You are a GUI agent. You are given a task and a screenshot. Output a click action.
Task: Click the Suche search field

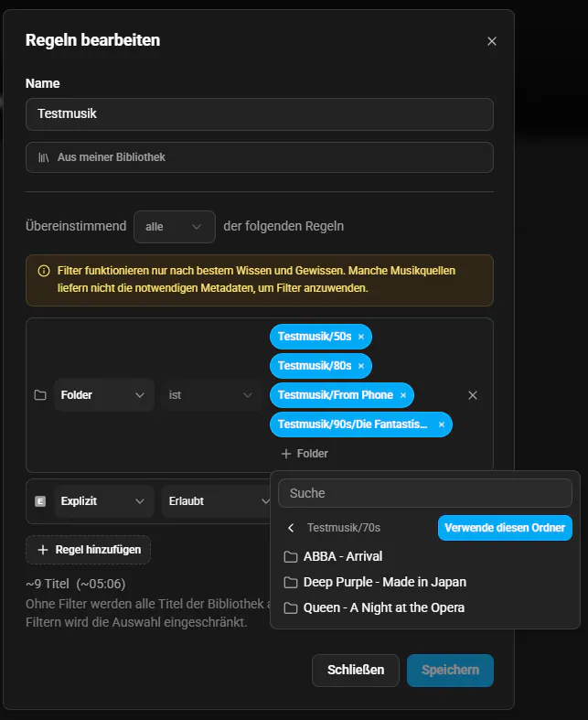coord(425,493)
